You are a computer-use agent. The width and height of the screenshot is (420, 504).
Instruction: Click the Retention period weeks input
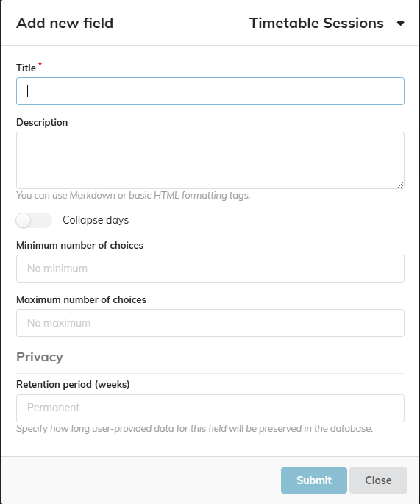(x=210, y=408)
